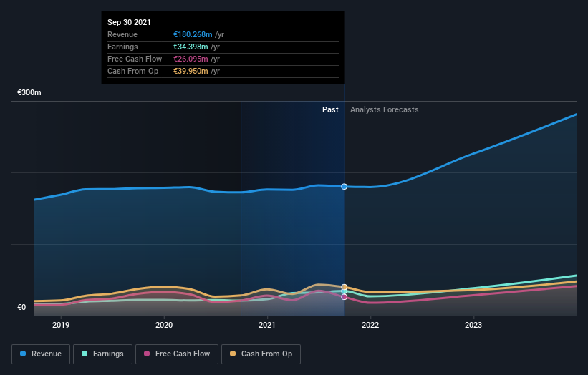Toggle the Earnings series legend button
The width and height of the screenshot is (588, 375).
102,354
